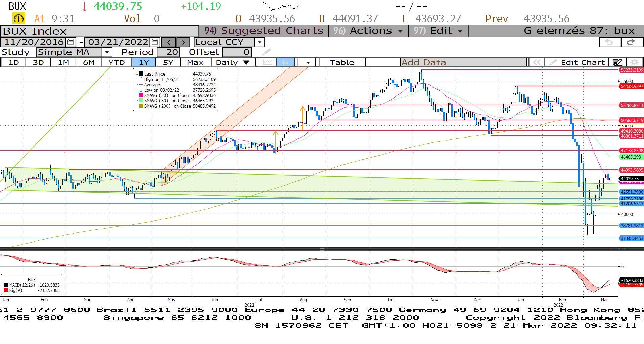644x344 pixels.
Task: Click the next period arrow button
Action: tap(183, 42)
